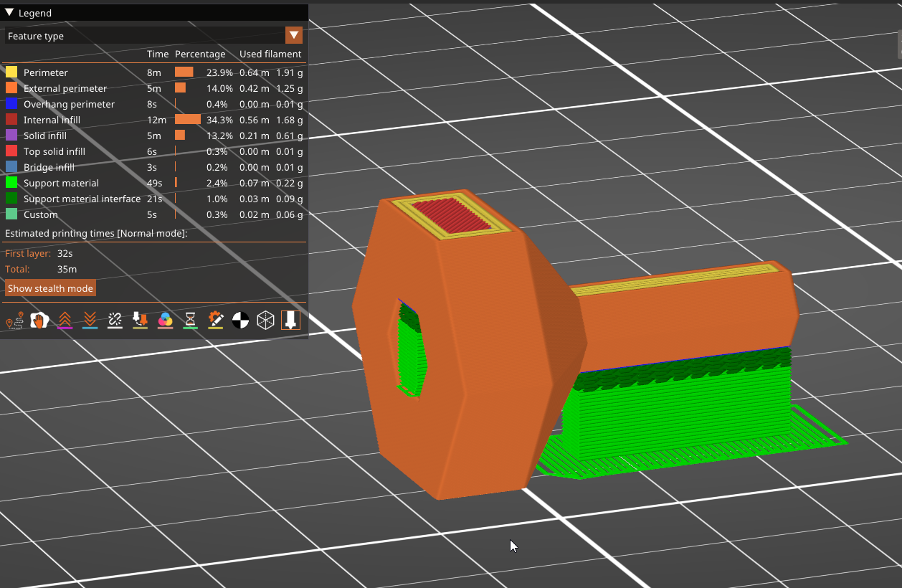Click the Total 35m time value
Viewport: 902px width, 588px height.
(67, 270)
